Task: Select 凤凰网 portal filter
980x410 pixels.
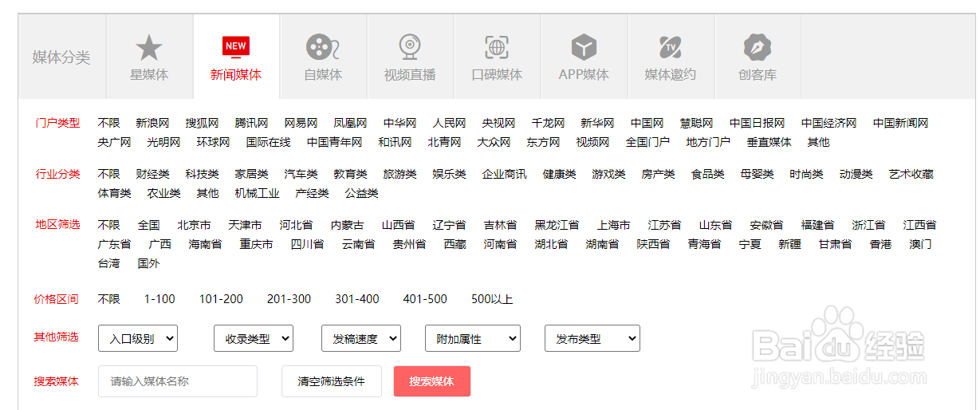Action: (x=350, y=123)
